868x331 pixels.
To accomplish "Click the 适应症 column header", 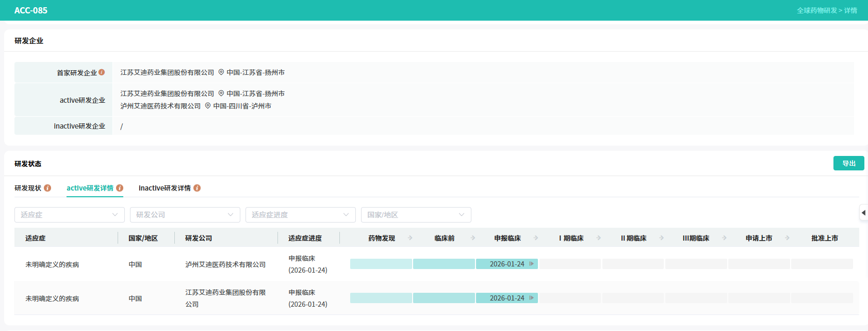I will pyautogui.click(x=36, y=238).
